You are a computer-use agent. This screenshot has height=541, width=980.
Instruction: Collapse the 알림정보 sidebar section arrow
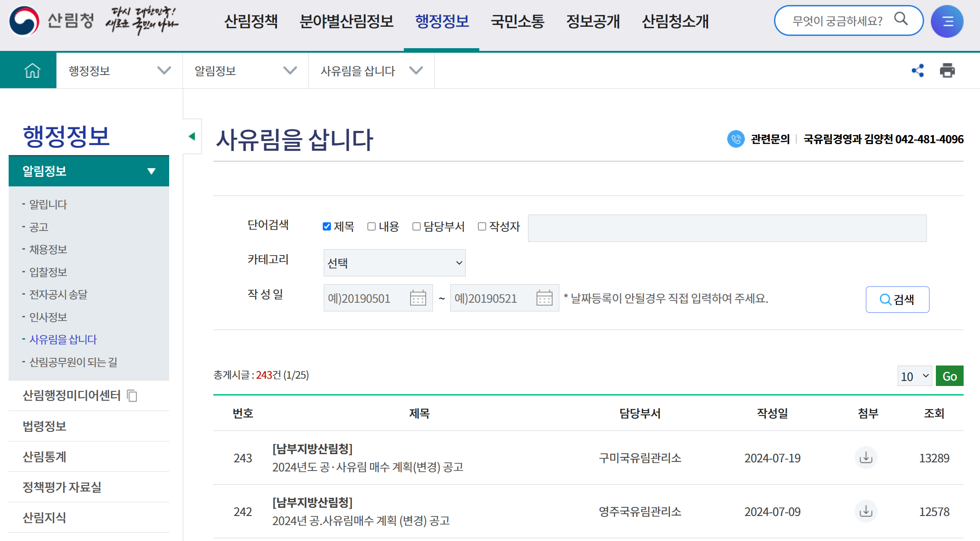[x=151, y=171]
